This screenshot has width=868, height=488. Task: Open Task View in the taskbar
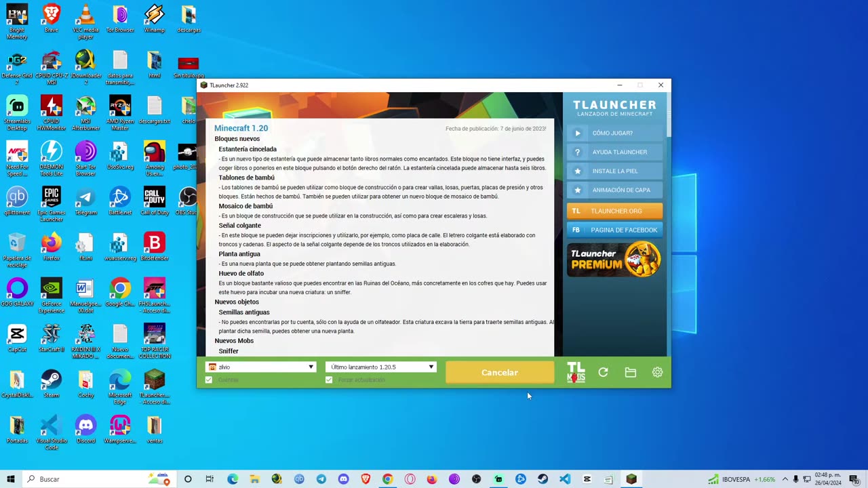coord(210,479)
